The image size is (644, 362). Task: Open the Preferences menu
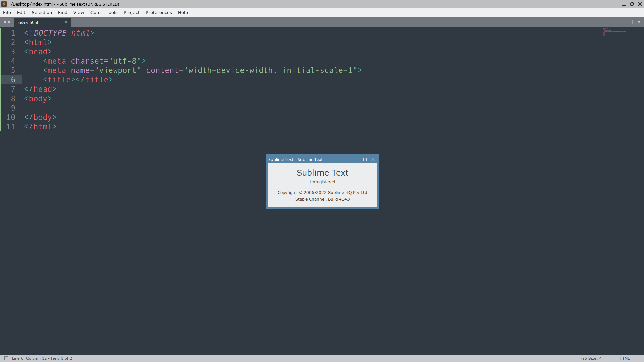click(159, 12)
